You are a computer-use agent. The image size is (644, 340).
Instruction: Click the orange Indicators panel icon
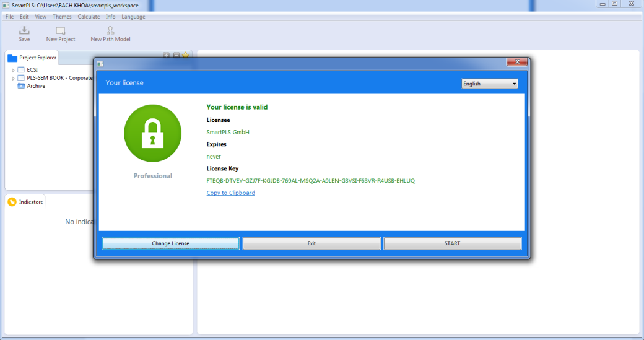click(x=12, y=202)
